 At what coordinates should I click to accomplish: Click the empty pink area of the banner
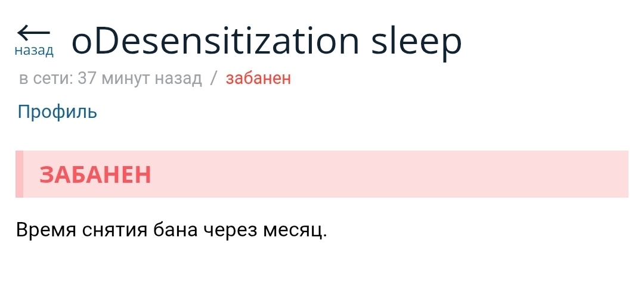tap(388, 174)
